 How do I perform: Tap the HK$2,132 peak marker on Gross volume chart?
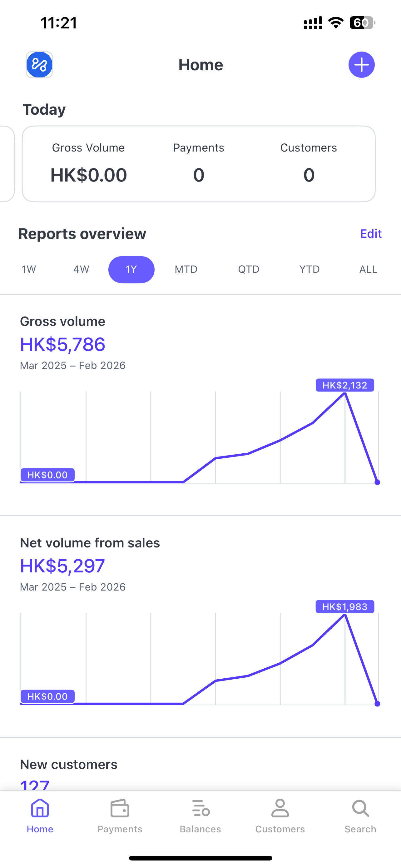point(345,386)
